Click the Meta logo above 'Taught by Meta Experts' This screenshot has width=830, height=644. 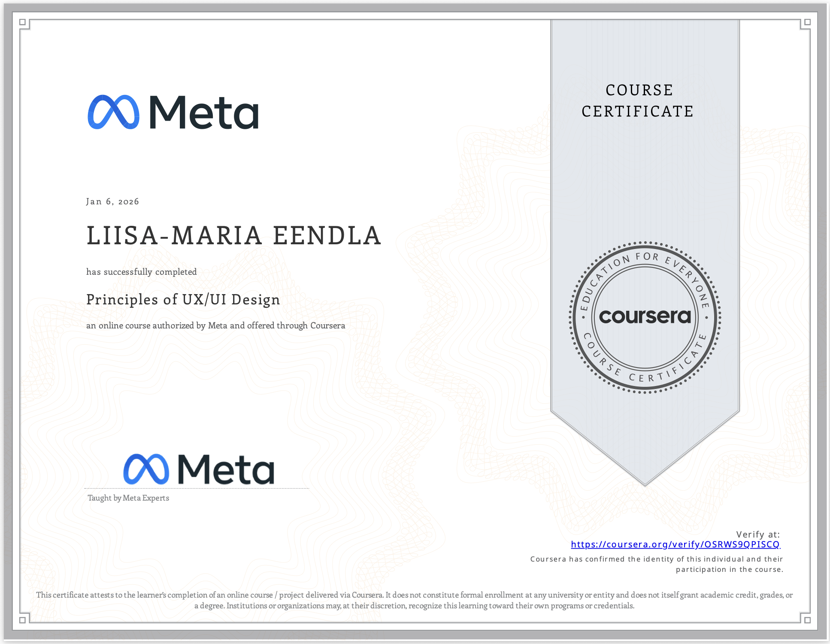[199, 469]
